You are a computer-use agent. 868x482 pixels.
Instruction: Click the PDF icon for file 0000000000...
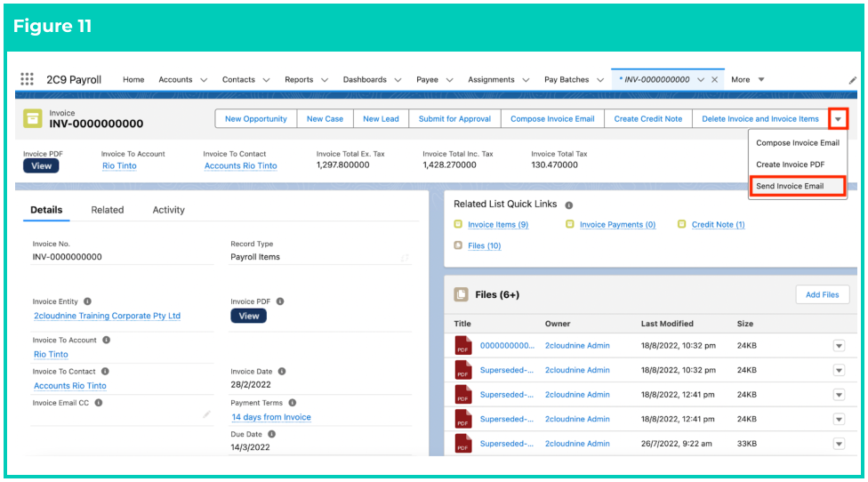463,345
